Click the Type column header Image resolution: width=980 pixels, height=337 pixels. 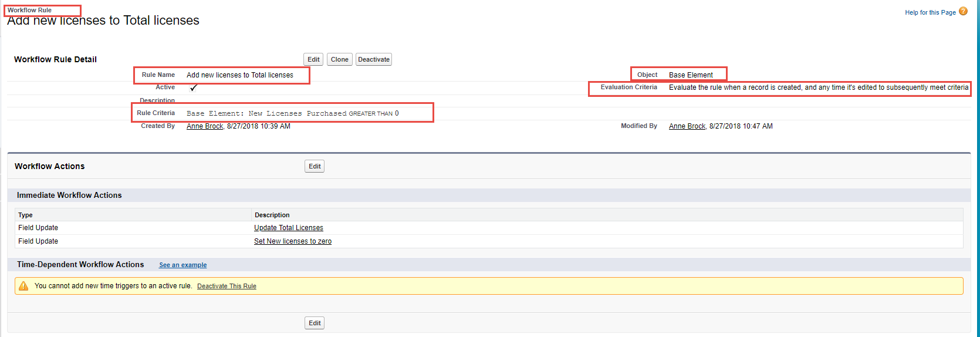click(x=25, y=215)
